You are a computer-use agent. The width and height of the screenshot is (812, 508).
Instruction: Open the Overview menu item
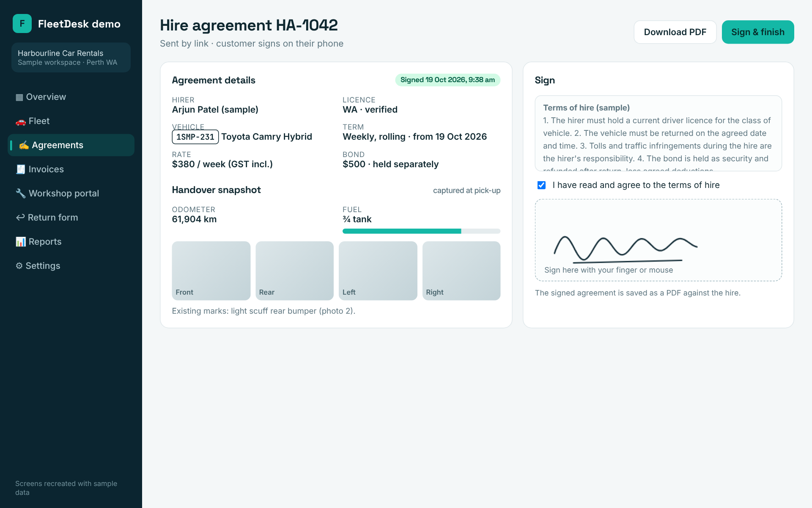pos(71,97)
